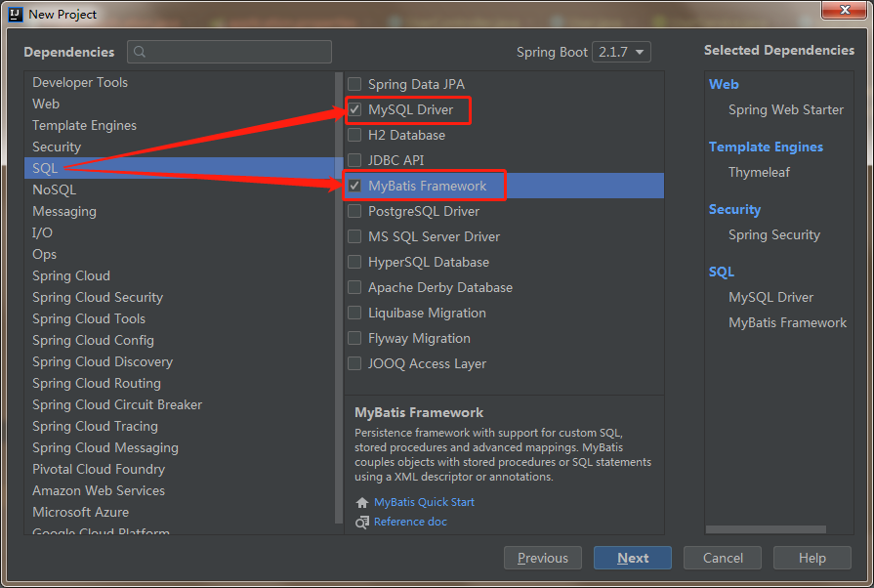Click the categories list vertical scrollbar
This screenshot has width=874, height=588.
coord(339,298)
